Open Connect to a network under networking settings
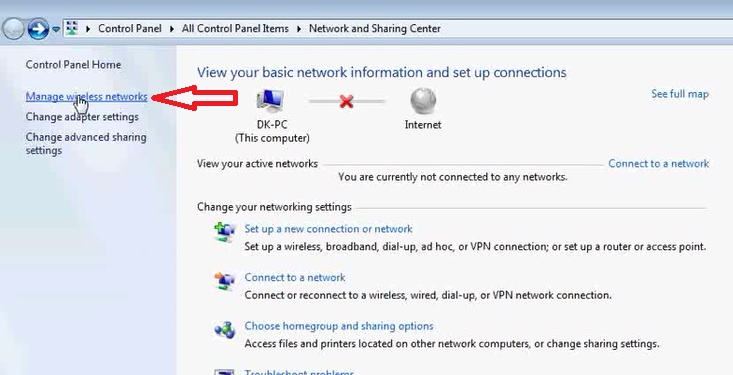This screenshot has height=375, width=733. tap(295, 277)
